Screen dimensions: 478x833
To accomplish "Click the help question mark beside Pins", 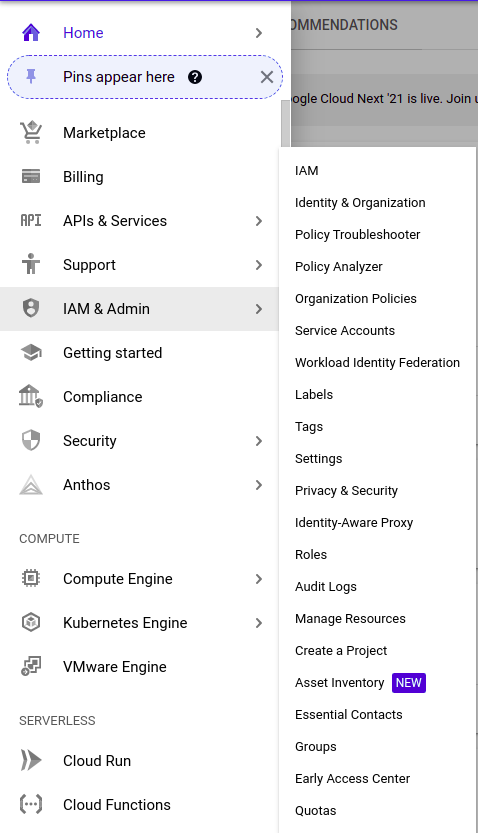I will 195,77.
